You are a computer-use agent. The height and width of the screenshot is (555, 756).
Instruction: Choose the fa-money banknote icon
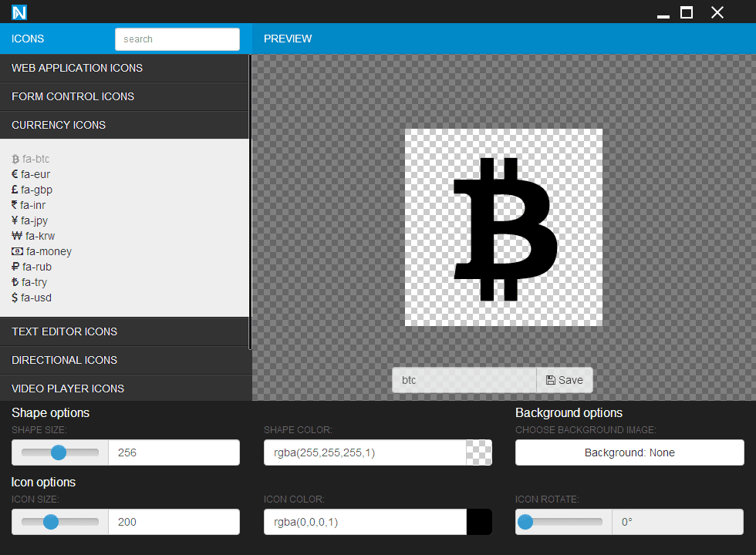42,251
